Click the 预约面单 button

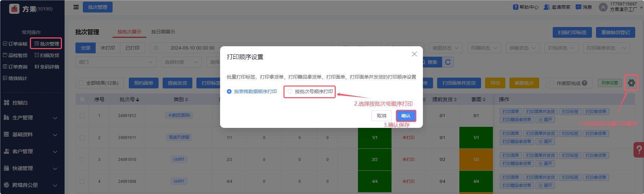[144, 83]
